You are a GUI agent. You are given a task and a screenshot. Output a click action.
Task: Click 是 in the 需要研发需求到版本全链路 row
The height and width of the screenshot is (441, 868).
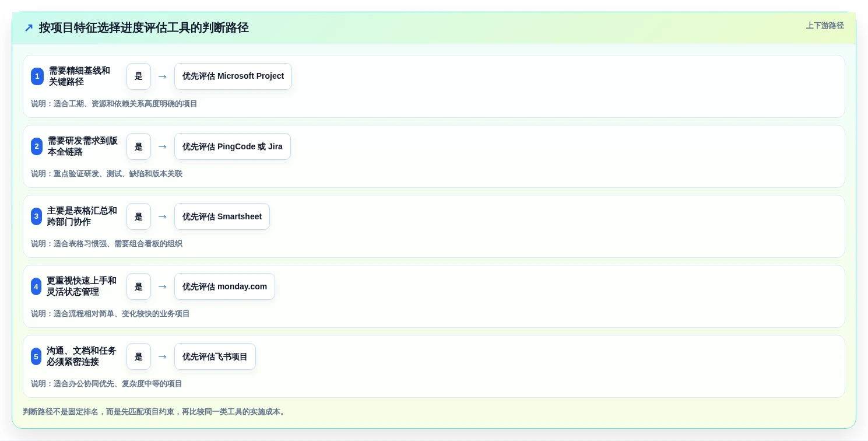pyautogui.click(x=139, y=146)
